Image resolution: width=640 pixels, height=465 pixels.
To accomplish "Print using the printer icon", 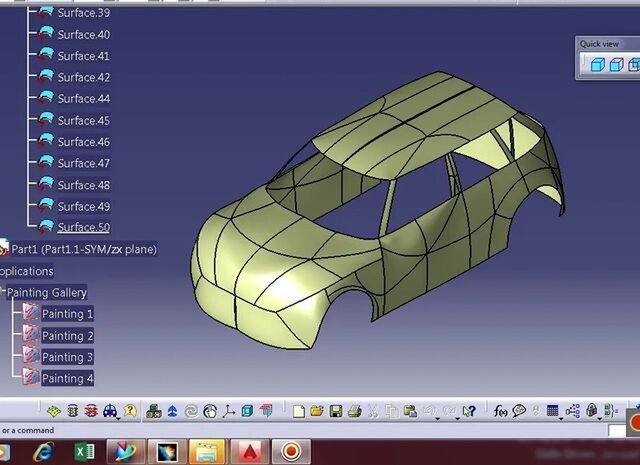I will click(x=355, y=411).
